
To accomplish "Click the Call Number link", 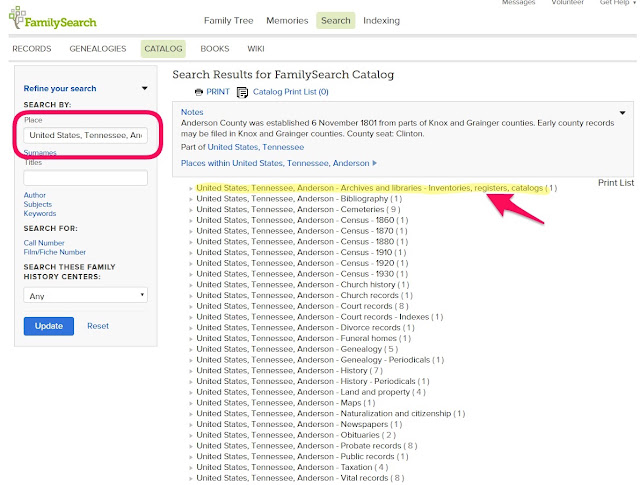I will pyautogui.click(x=44, y=243).
